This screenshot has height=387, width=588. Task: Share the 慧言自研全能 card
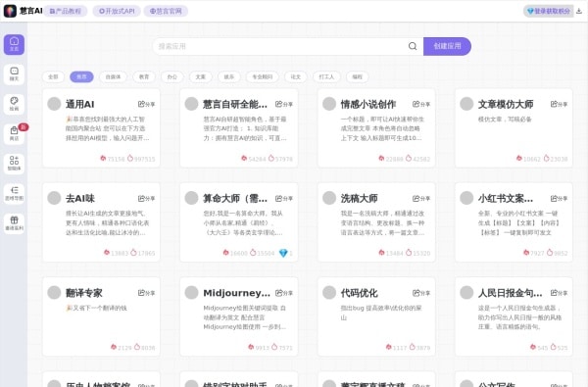284,104
